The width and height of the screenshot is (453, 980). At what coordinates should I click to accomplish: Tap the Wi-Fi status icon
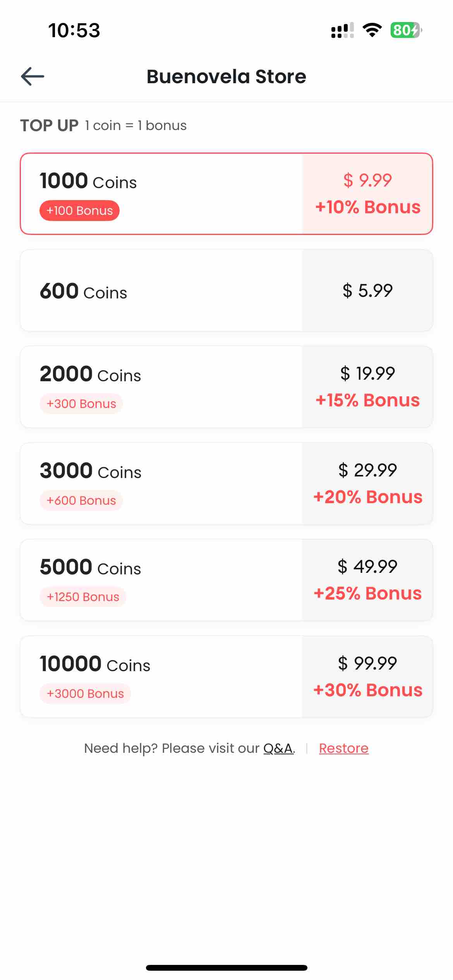pyautogui.click(x=372, y=30)
